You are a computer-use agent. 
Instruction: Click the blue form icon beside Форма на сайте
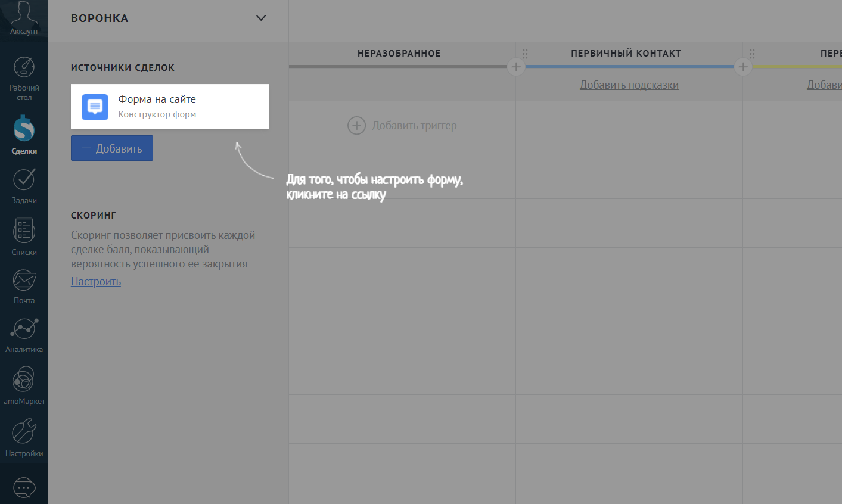tap(95, 107)
